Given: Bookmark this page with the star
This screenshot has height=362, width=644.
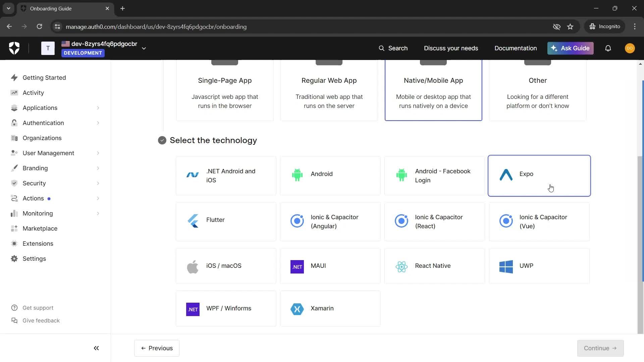Looking at the screenshot, I should tap(570, 26).
